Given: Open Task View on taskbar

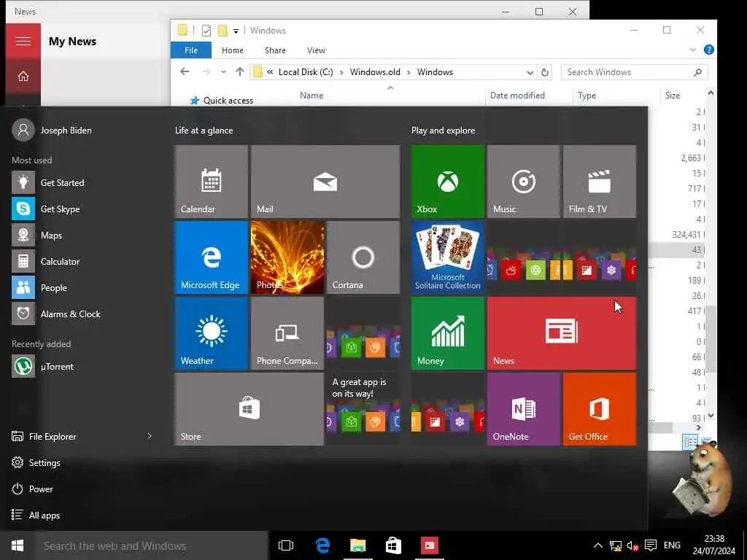Looking at the screenshot, I should [286, 545].
